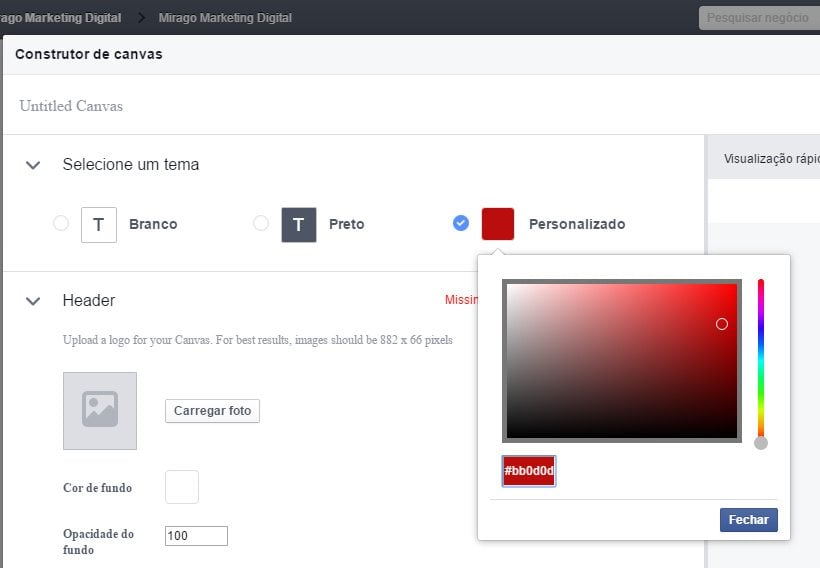Collapse the Selecione um tema section

click(33, 165)
